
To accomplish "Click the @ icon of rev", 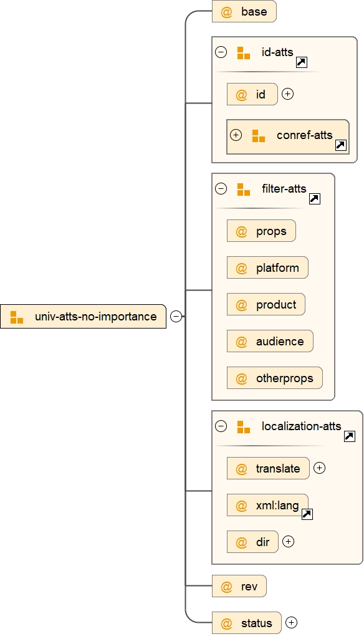I will click(x=226, y=587).
